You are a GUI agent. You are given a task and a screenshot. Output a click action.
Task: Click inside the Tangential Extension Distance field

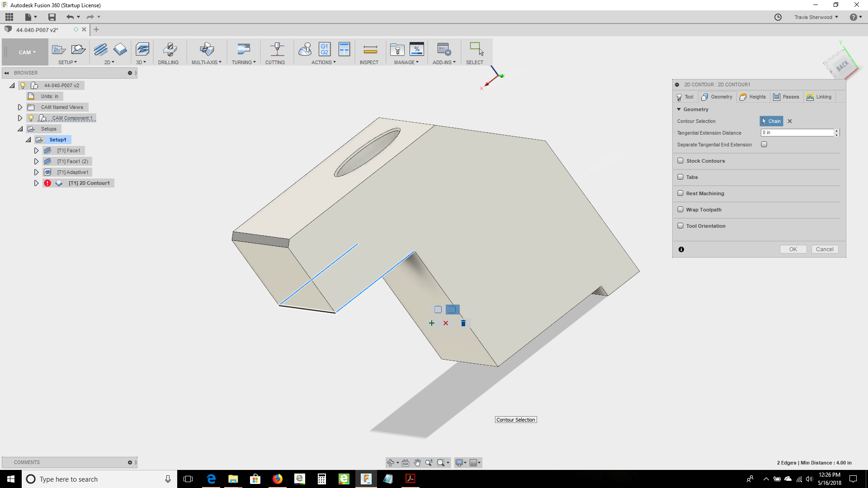796,132
